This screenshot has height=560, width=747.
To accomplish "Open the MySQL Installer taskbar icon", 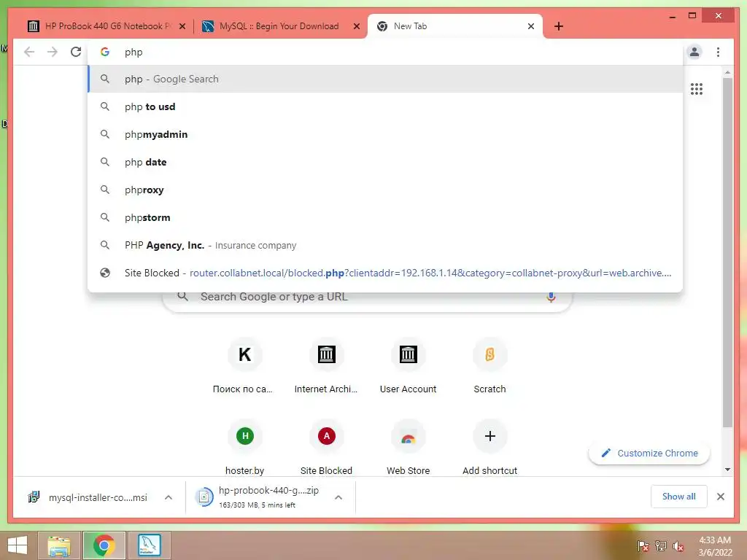I will (x=149, y=545).
